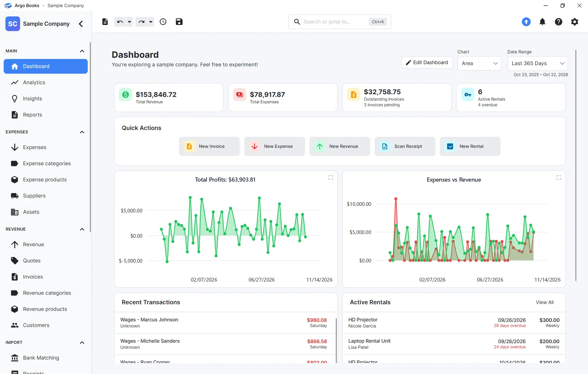The width and height of the screenshot is (588, 374).
Task: Click the $32,758.75 Outstanding Invoices card
Action: click(397, 98)
